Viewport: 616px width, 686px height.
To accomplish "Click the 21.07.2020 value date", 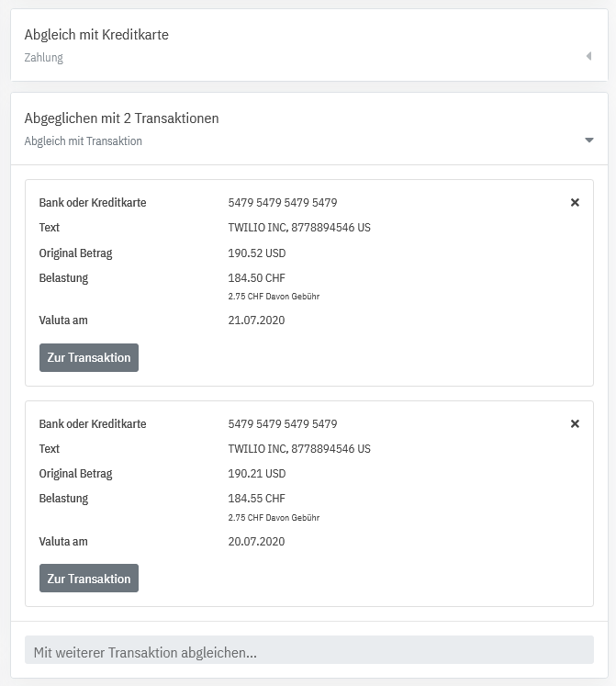I will [256, 321].
